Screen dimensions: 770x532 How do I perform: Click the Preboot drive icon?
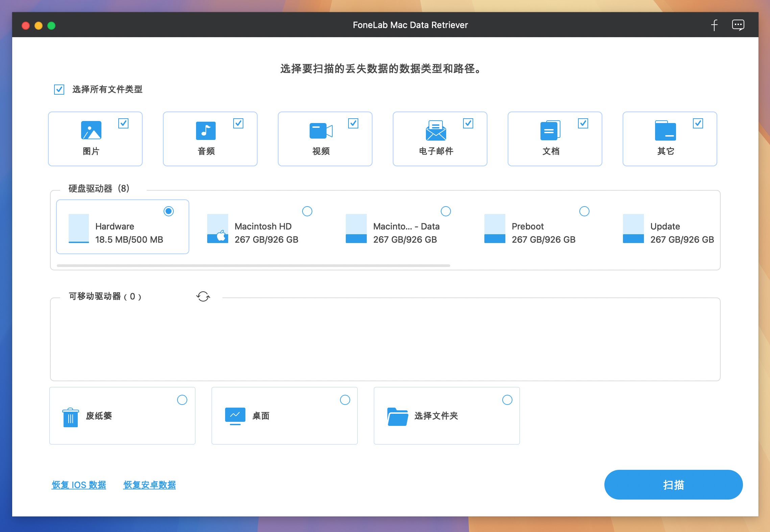coord(495,228)
